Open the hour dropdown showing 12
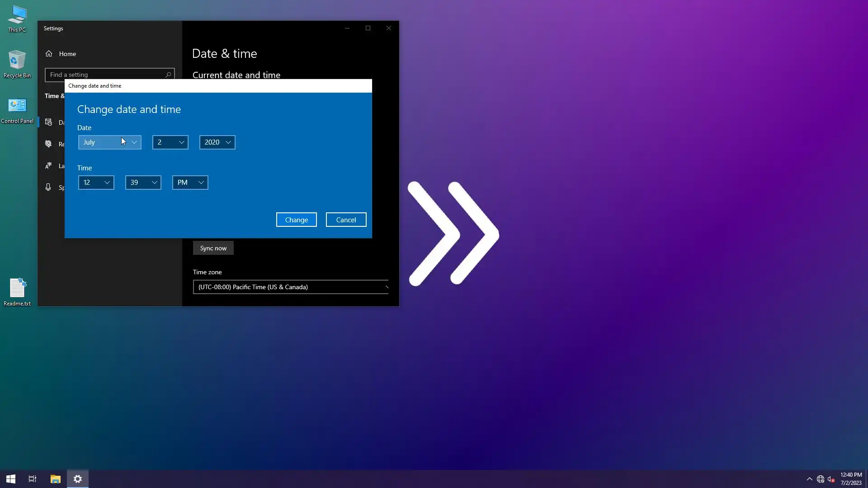 point(96,183)
